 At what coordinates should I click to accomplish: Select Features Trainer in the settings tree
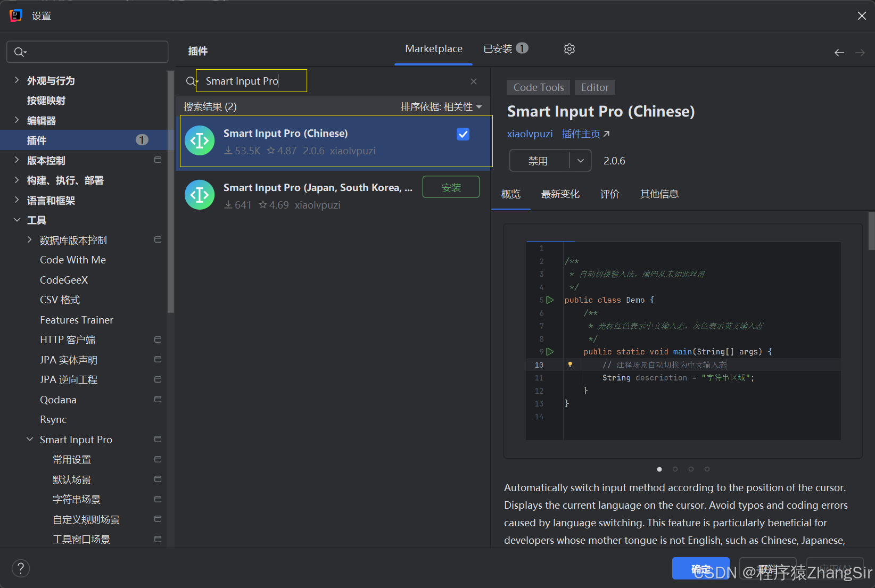[77, 320]
